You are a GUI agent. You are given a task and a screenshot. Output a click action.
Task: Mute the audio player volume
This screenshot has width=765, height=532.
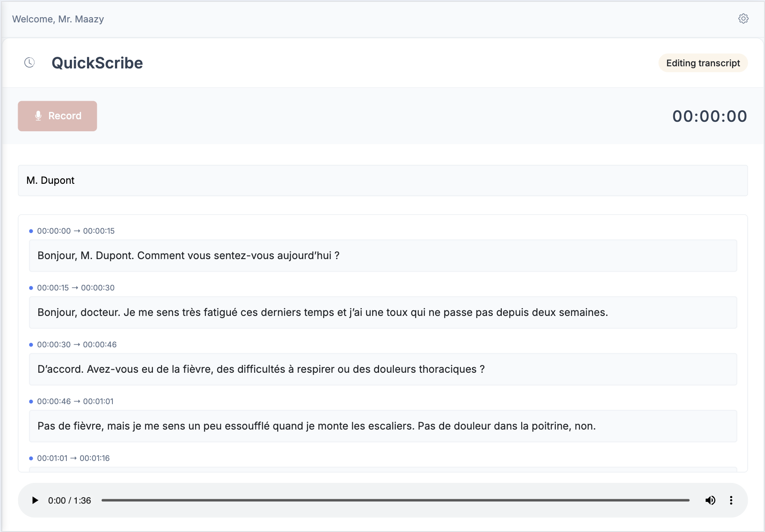coord(710,500)
